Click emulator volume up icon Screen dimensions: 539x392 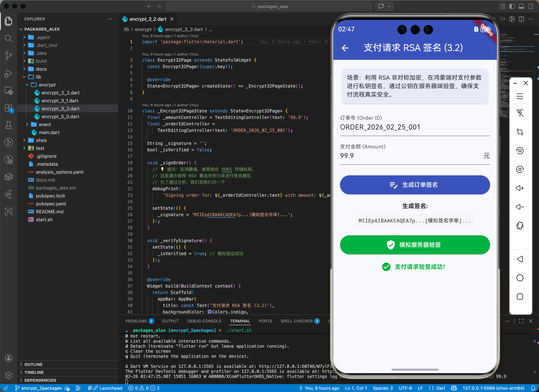coord(520,188)
